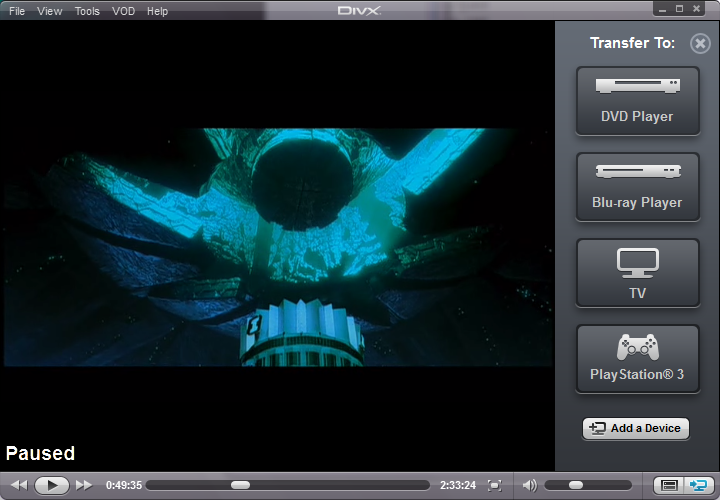Toggle the transfer-to-device panel icon
The image size is (720, 501).
699,485
